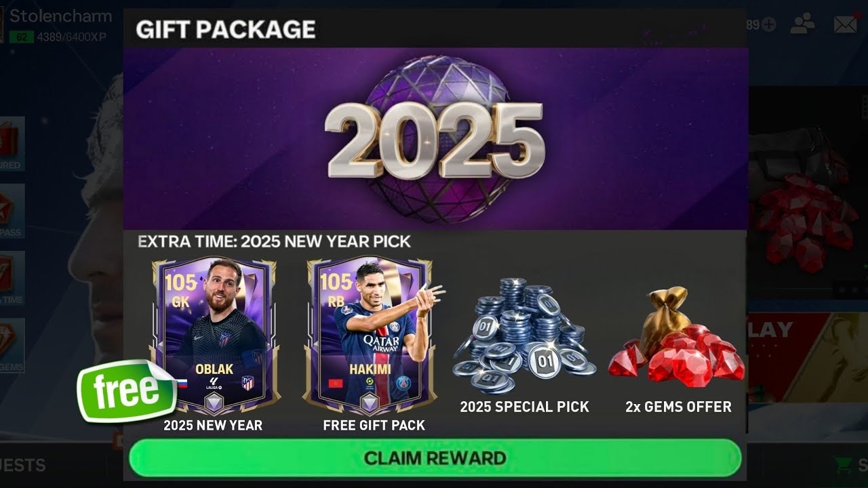Tap the FREE GIFT PACK label
This screenshot has width=868, height=488.
click(x=374, y=426)
